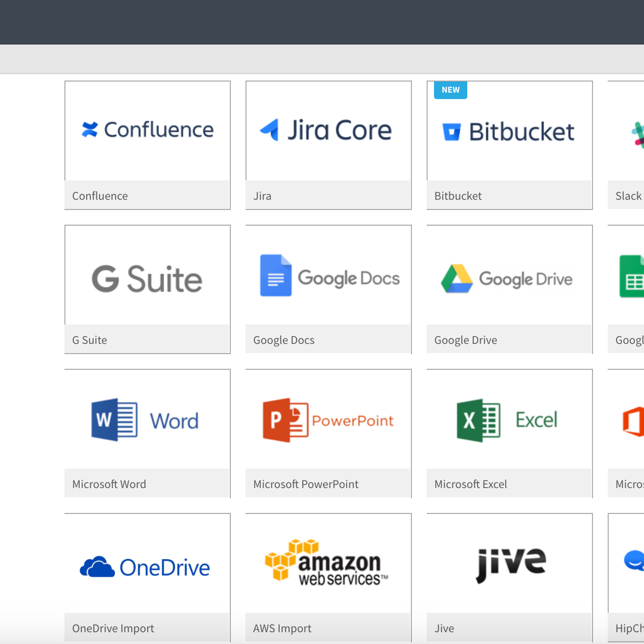644x644 pixels.
Task: Click the Google Docs logo
Action: pos(330,276)
